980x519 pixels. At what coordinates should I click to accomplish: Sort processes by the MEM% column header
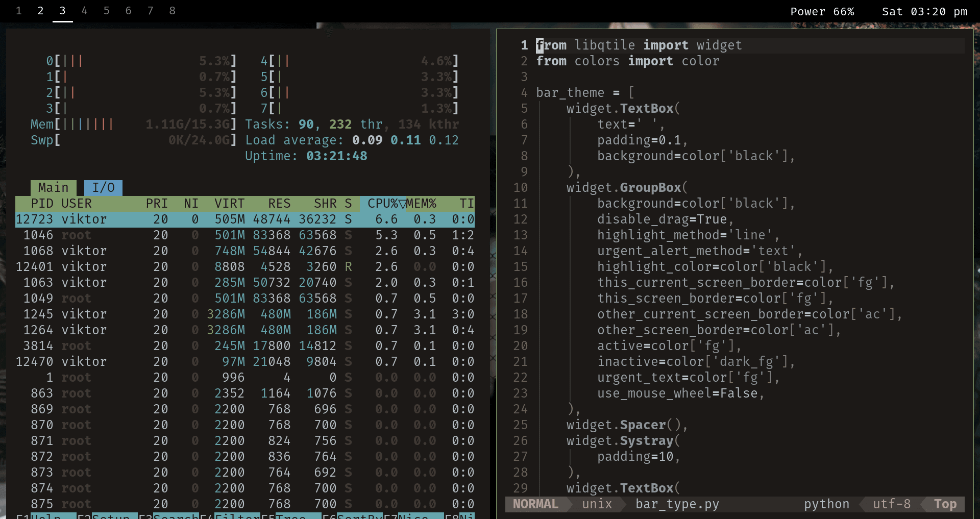point(421,204)
